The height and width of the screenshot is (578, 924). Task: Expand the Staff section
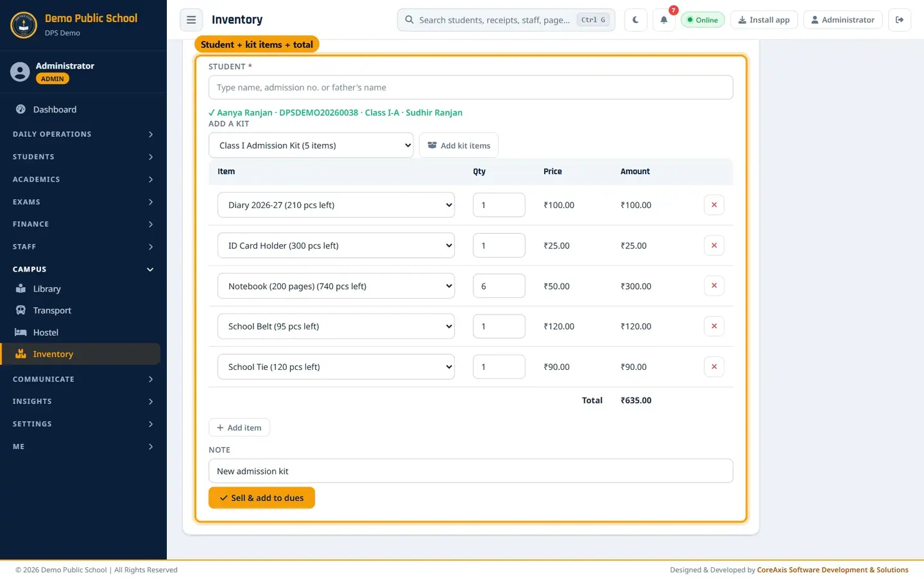click(x=83, y=247)
